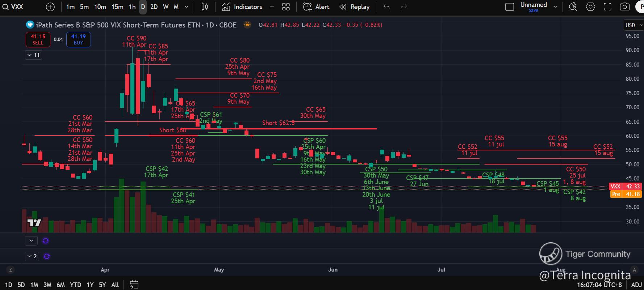Screen dimensions: 644x290
Task: Click the TradingView logo on the chart
Action: (34, 223)
